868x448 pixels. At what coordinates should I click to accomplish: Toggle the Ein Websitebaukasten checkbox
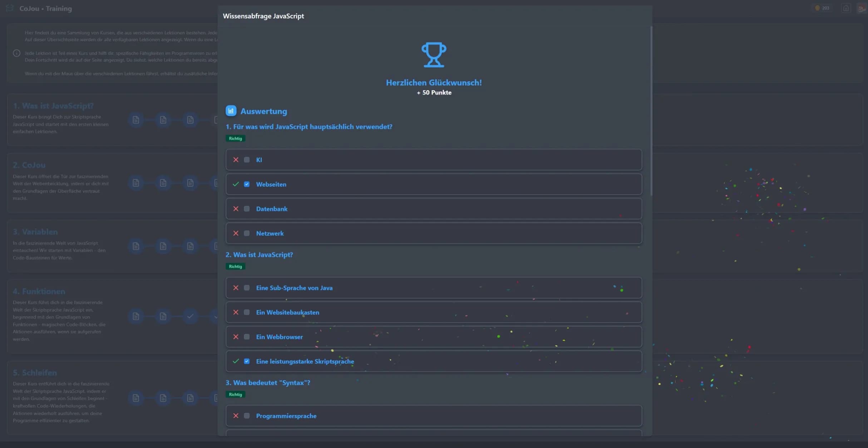click(x=247, y=312)
